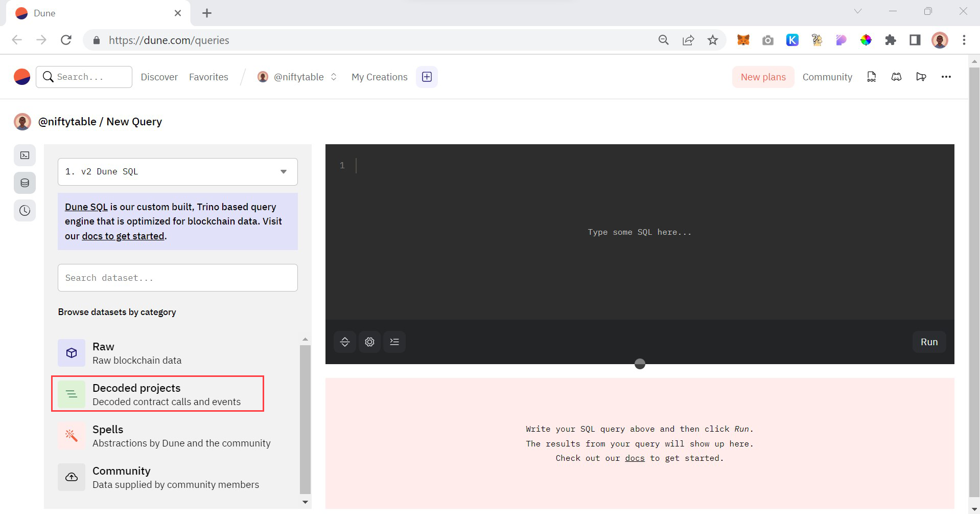Viewport: 980px width, 514px height.
Task: Bookmark this page with the star icon
Action: [713, 40]
